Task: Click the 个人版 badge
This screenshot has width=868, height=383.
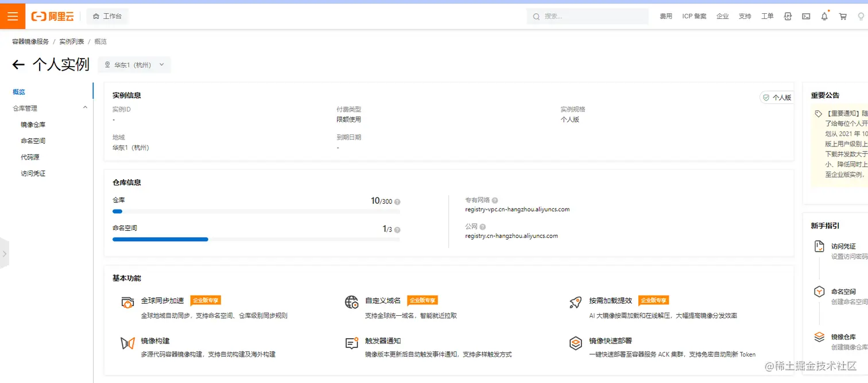Action: pos(777,98)
